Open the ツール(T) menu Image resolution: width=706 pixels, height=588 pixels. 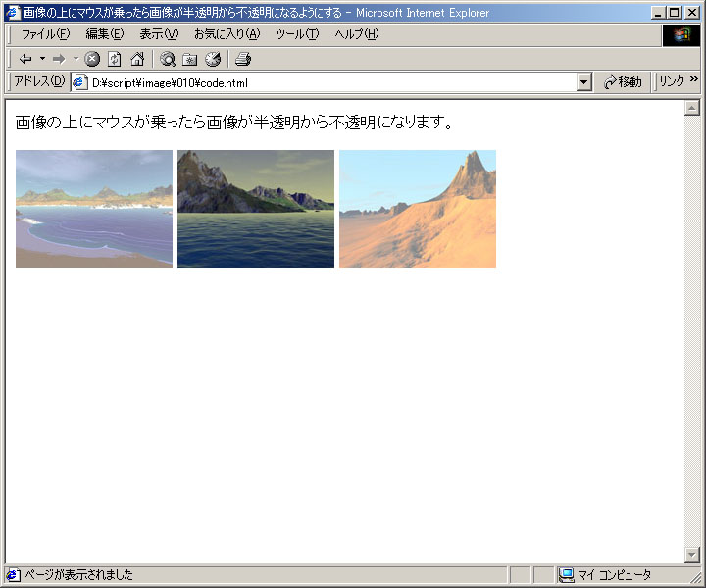[x=297, y=34]
